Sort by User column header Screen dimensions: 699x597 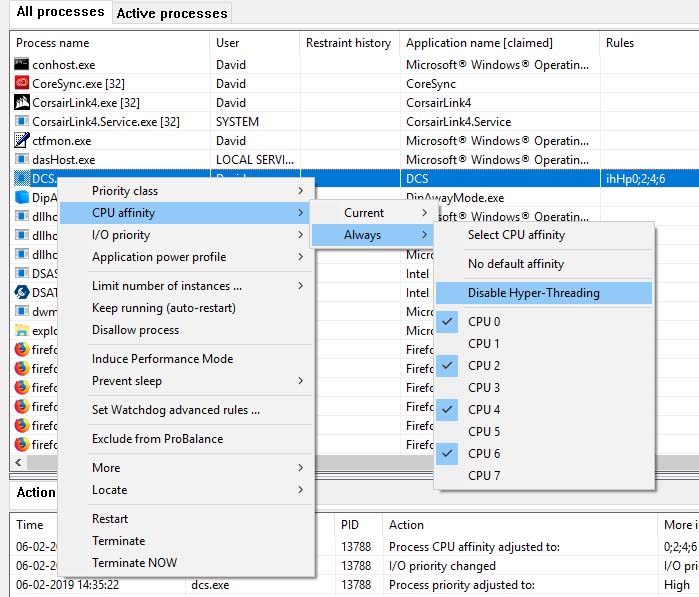[x=255, y=43]
